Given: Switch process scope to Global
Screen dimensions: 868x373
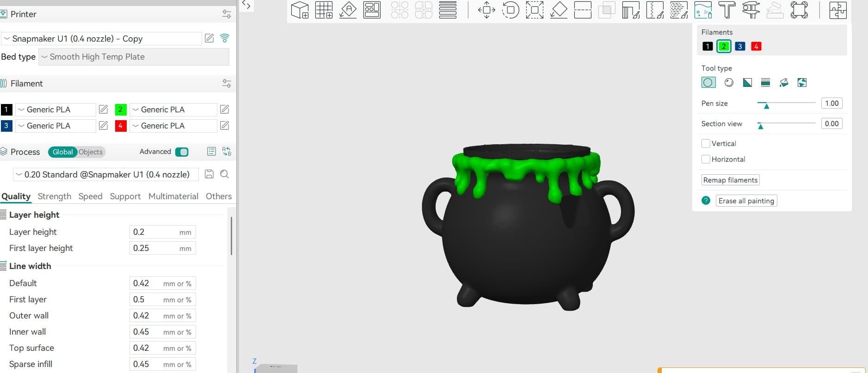Looking at the screenshot, I should 62,152.
